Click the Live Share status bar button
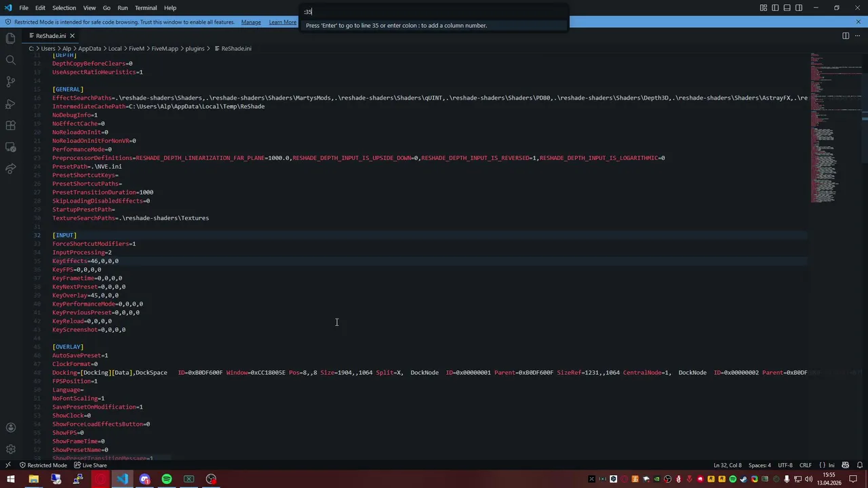Viewport: 868px width, 488px height. 90,466
